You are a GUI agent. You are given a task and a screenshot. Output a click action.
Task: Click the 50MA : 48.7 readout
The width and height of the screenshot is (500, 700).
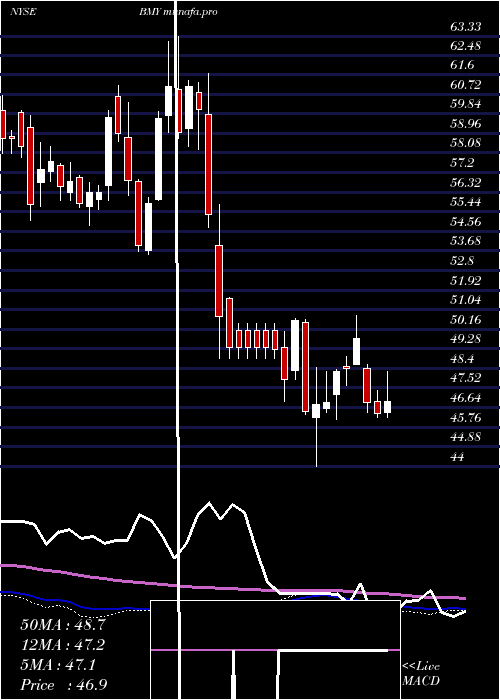click(x=62, y=625)
